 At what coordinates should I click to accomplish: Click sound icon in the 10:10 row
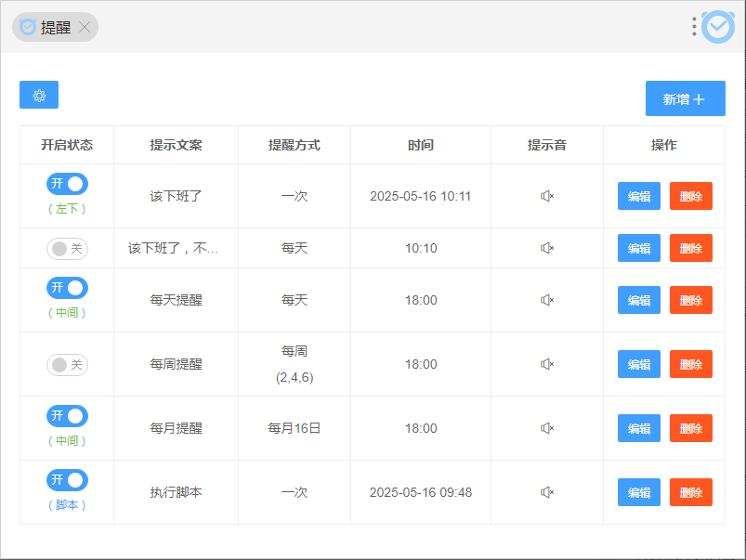(x=547, y=248)
